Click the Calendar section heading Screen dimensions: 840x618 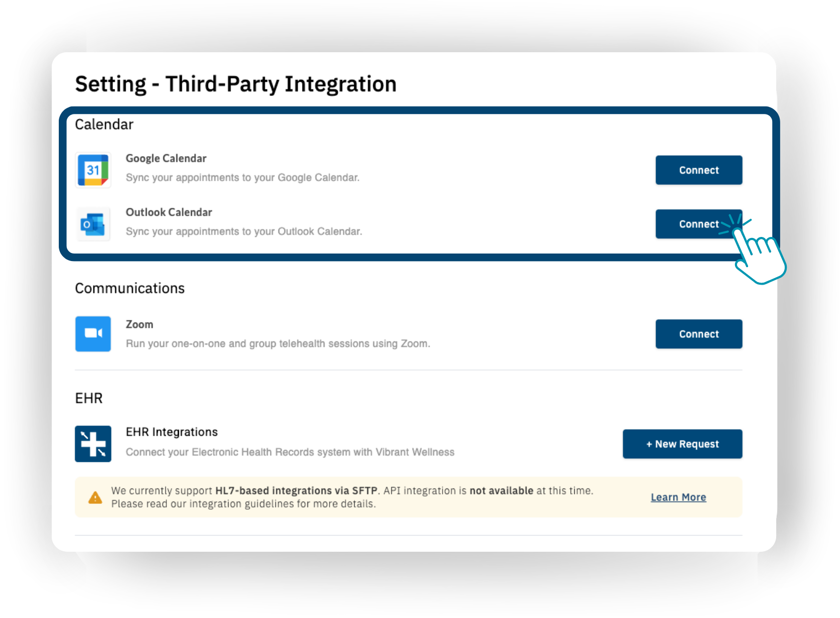pos(104,125)
